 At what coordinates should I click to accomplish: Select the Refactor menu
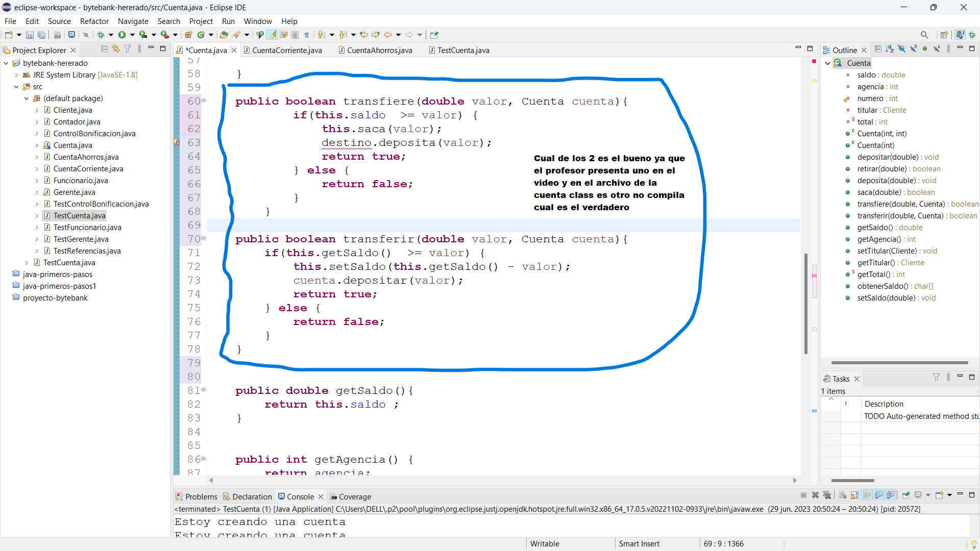(93, 21)
